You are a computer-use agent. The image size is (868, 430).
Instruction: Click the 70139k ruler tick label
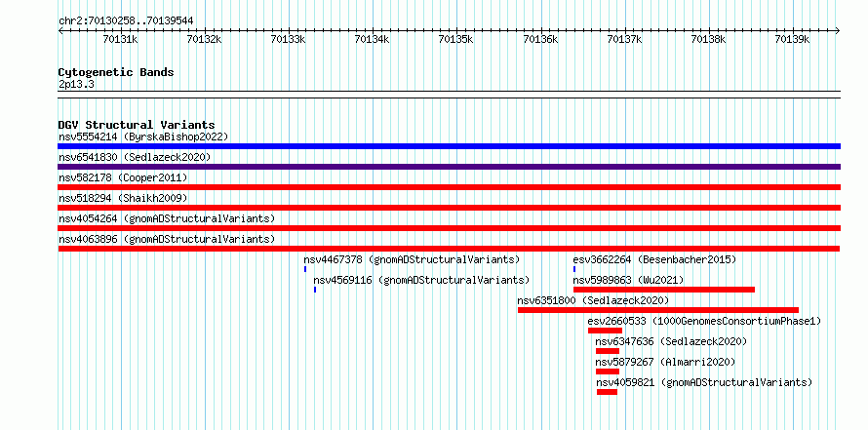coord(793,39)
